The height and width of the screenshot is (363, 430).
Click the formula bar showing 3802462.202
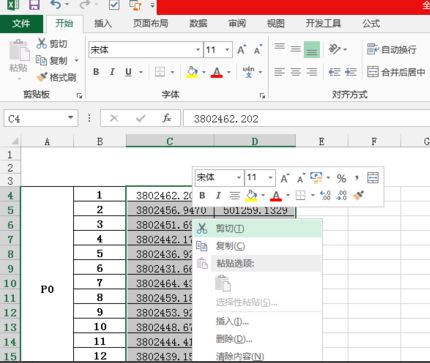click(306, 118)
